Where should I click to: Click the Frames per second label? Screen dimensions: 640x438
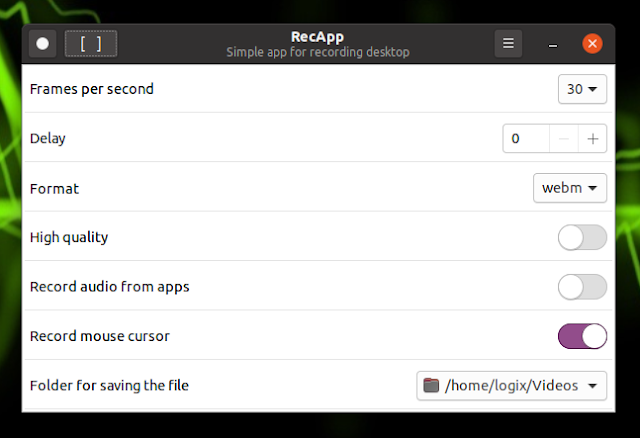(x=92, y=90)
